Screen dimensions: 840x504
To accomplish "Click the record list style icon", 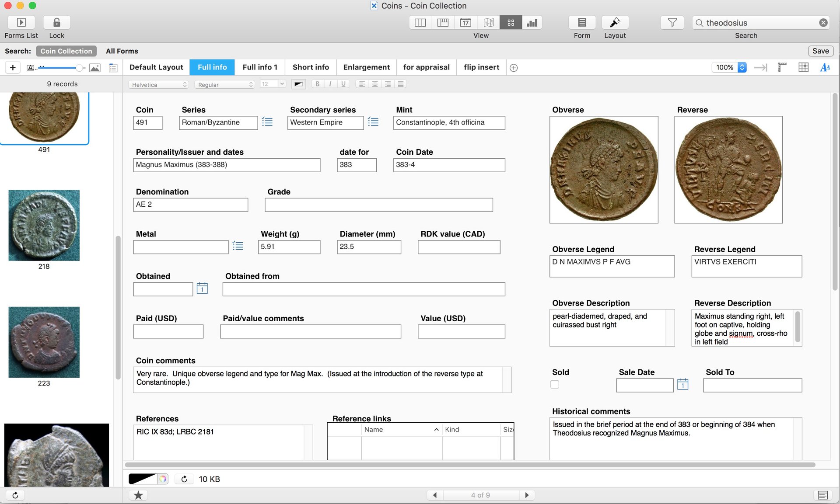I will click(113, 68).
